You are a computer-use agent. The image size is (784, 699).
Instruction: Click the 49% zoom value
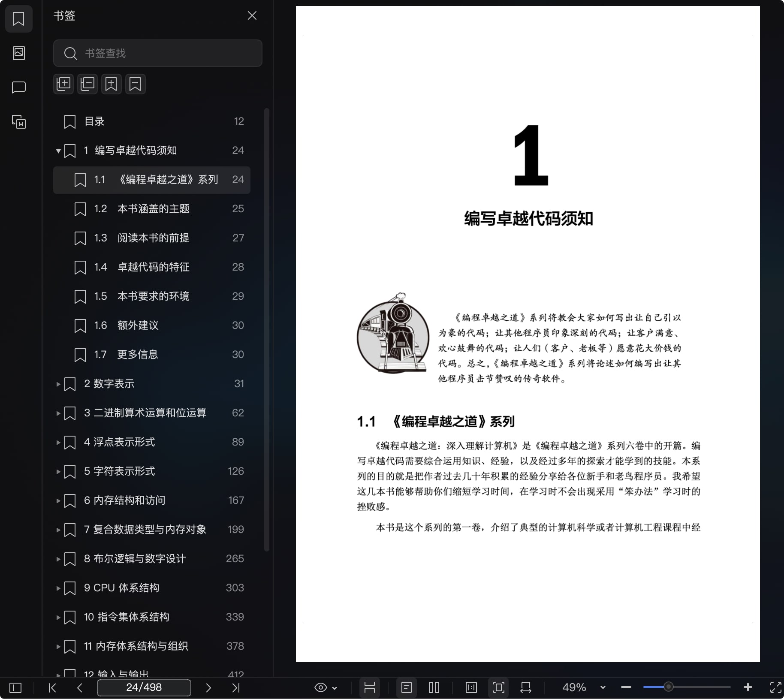[574, 687]
